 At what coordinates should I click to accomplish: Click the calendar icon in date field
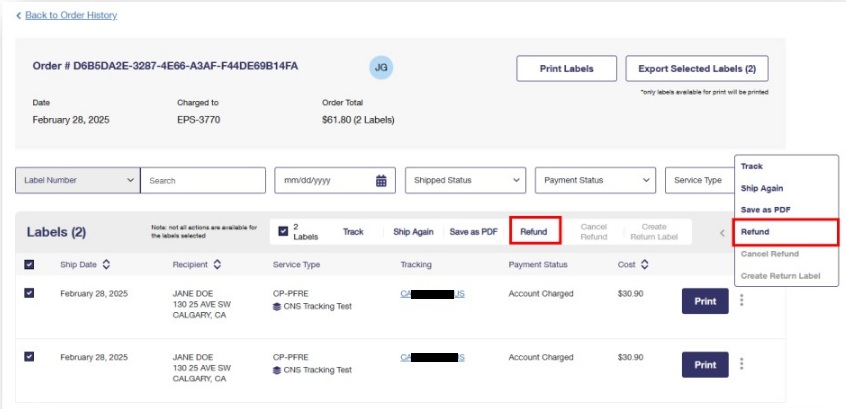point(381,181)
